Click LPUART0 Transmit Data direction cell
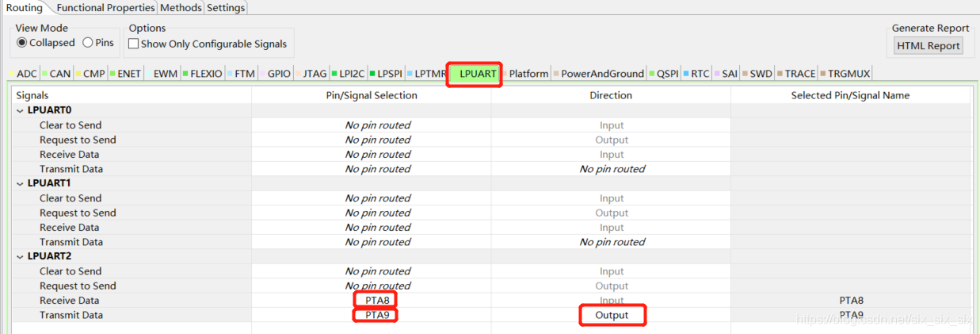Viewport: 980px width, 334px height. [612, 169]
